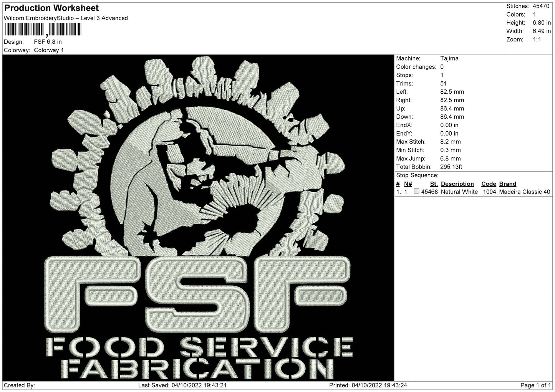Click the Min Stitch value "0.3 mm"
The width and height of the screenshot is (555, 392).
[451, 150]
